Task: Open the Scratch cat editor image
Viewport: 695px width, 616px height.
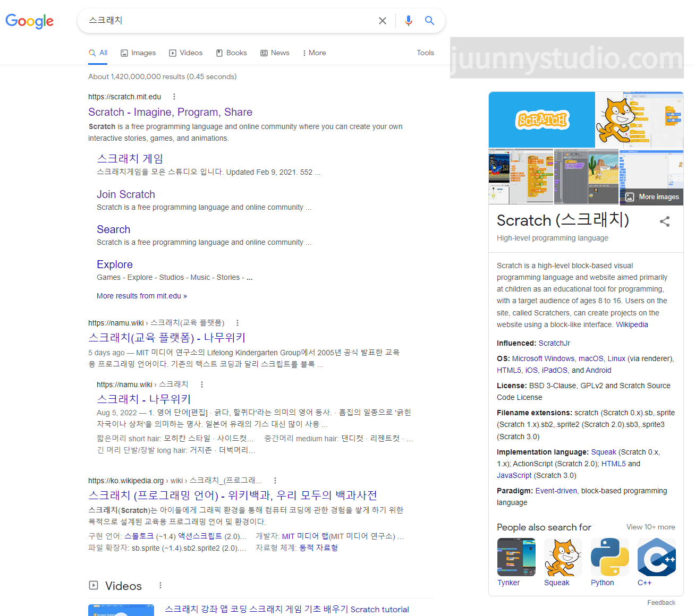Action: coord(639,120)
